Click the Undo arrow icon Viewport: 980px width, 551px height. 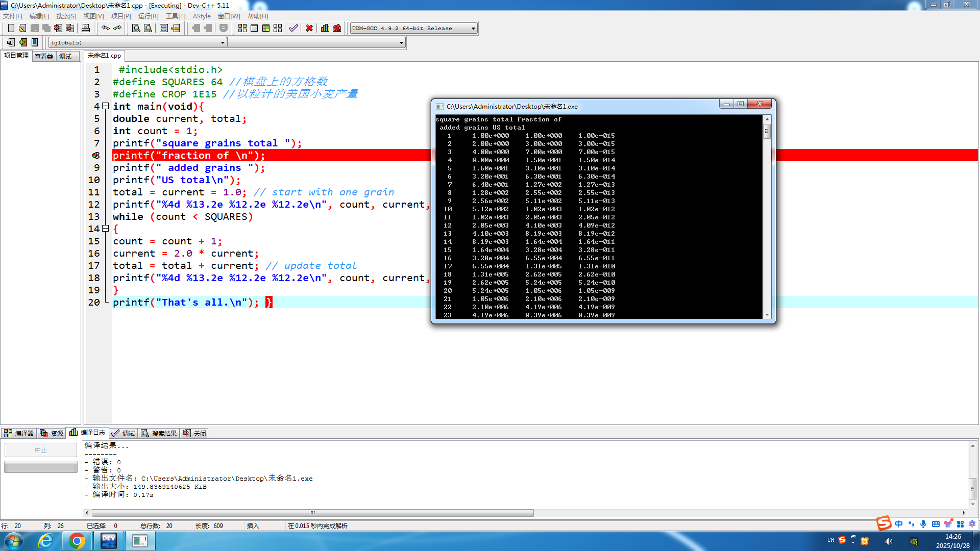pyautogui.click(x=105, y=28)
